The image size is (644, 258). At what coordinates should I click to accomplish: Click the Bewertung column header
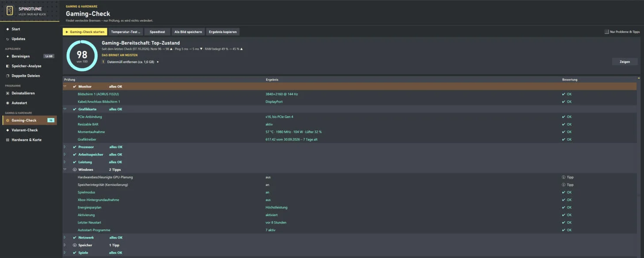(570, 80)
